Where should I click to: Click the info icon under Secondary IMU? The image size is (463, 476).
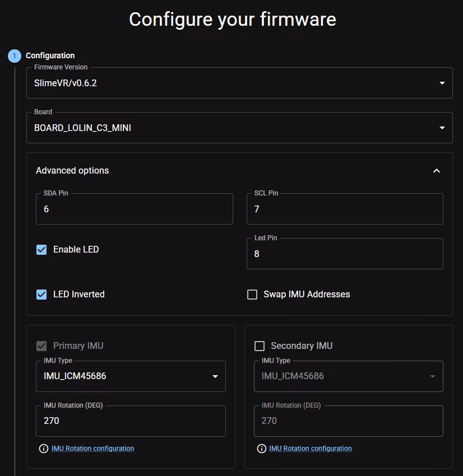click(x=262, y=449)
